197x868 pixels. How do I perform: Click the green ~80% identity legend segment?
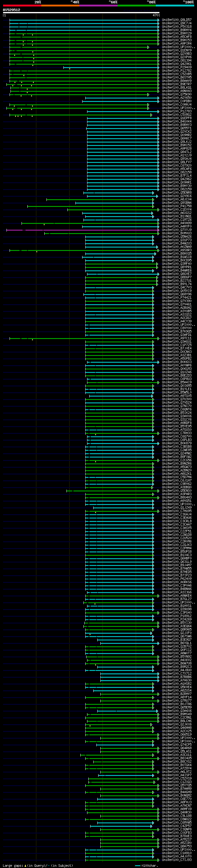[x=137, y=6]
